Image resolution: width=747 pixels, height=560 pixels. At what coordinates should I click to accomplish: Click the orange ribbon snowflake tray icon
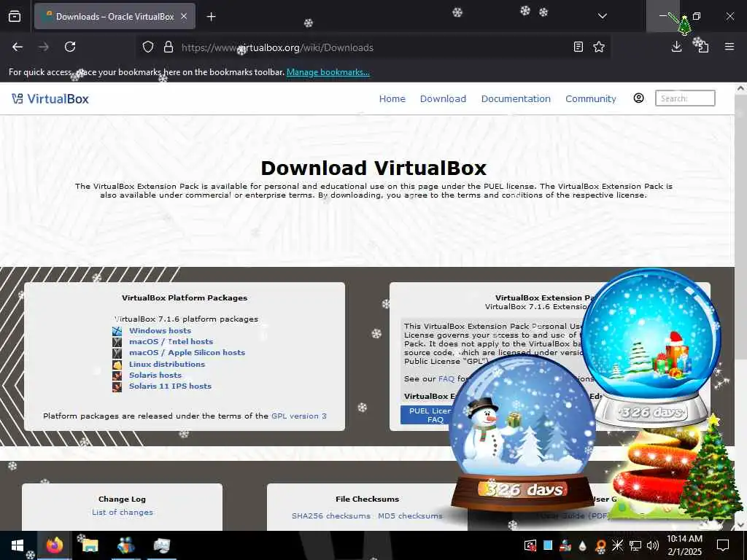tap(600, 545)
